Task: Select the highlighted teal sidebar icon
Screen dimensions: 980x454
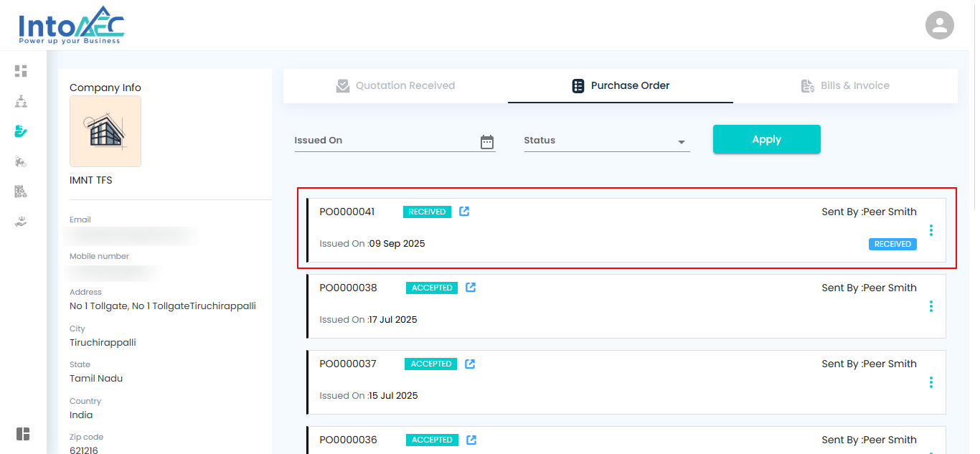Action: [21, 131]
